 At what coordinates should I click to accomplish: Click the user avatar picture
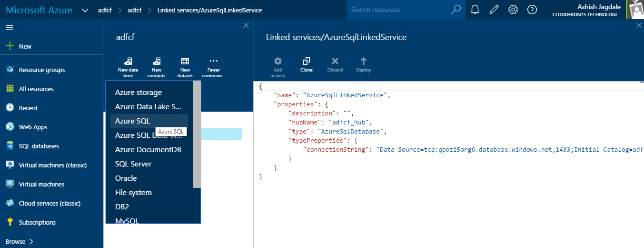click(635, 10)
